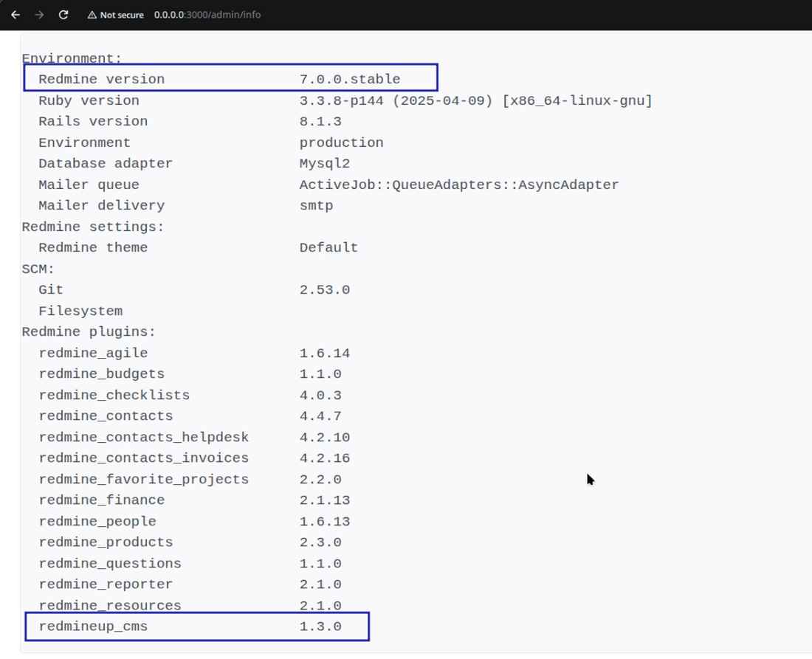Click the 'redmine_agile' plugin name
Image resolution: width=812 pixels, height=659 pixels.
(93, 353)
